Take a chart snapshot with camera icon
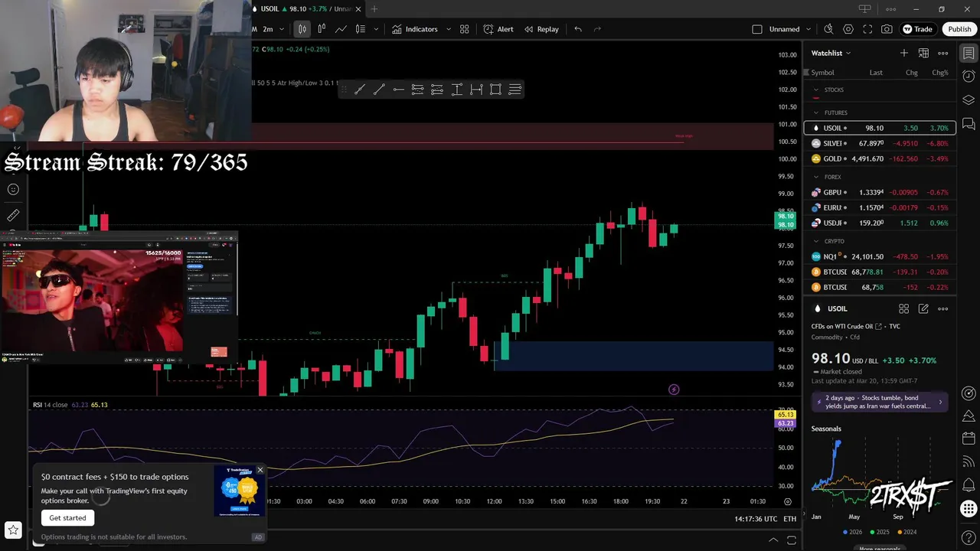The height and width of the screenshot is (551, 980). [887, 29]
